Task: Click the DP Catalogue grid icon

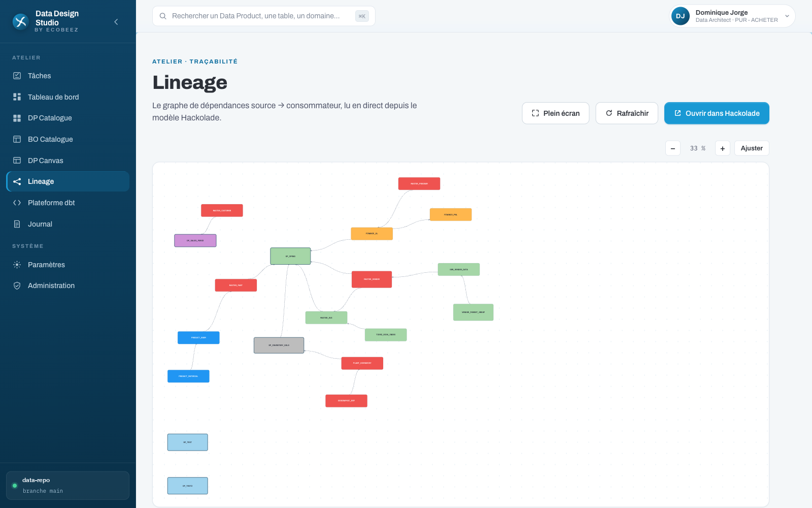Action: (x=17, y=118)
